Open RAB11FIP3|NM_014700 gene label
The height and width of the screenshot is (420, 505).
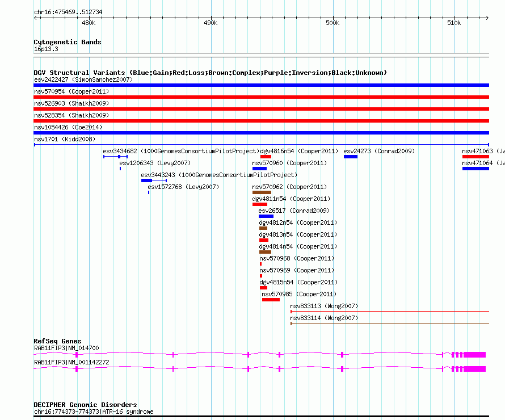[x=66, y=348]
